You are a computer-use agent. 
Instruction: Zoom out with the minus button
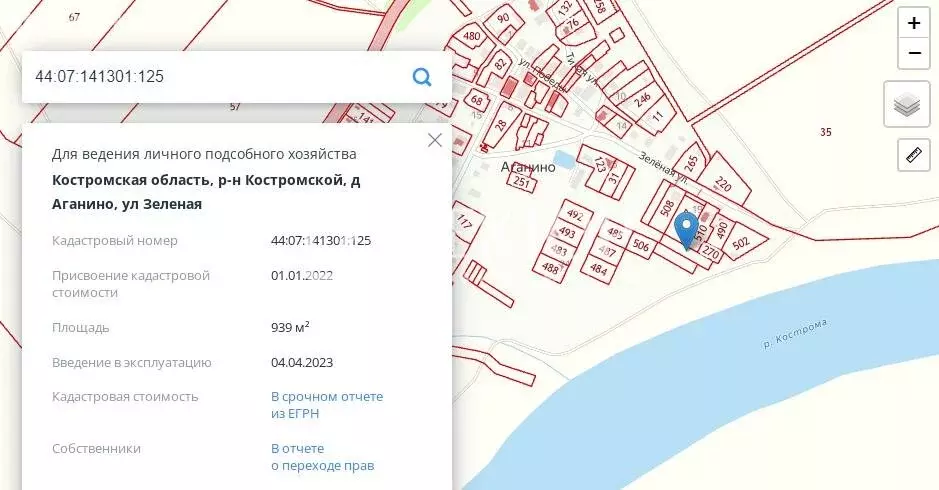click(x=913, y=52)
